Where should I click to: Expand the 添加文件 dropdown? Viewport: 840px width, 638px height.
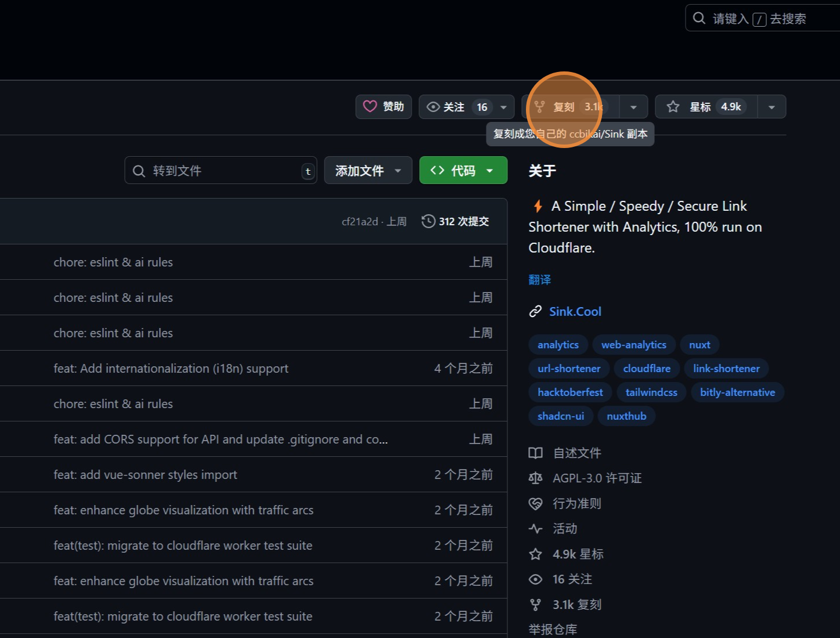(368, 171)
